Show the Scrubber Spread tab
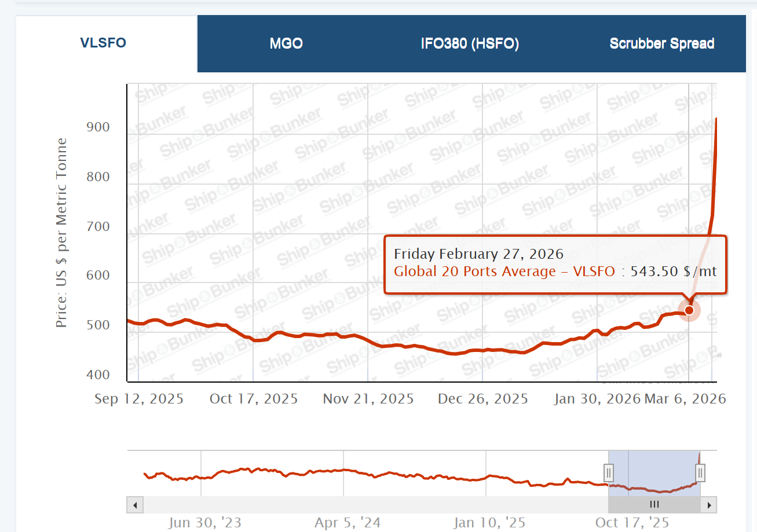 click(x=661, y=44)
